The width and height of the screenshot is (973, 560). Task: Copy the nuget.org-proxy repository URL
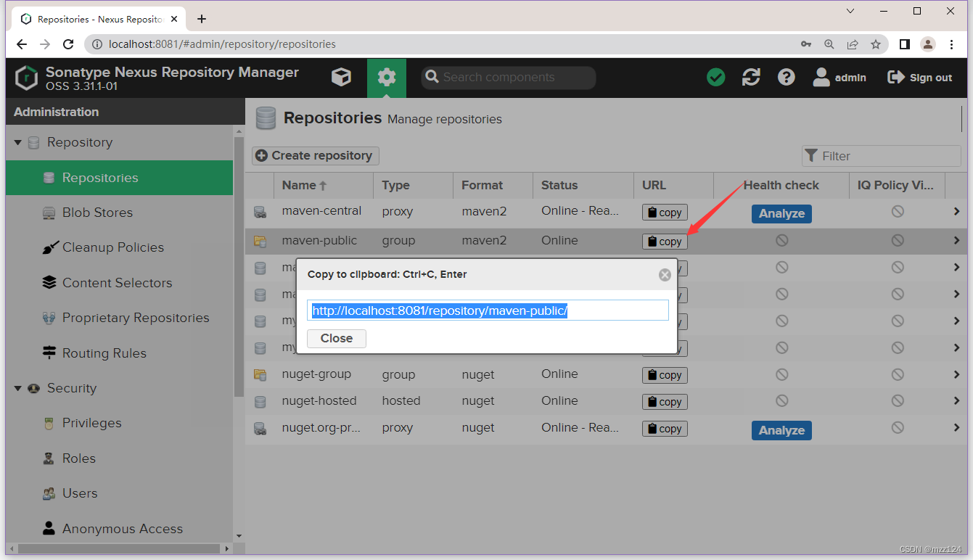[x=665, y=429]
